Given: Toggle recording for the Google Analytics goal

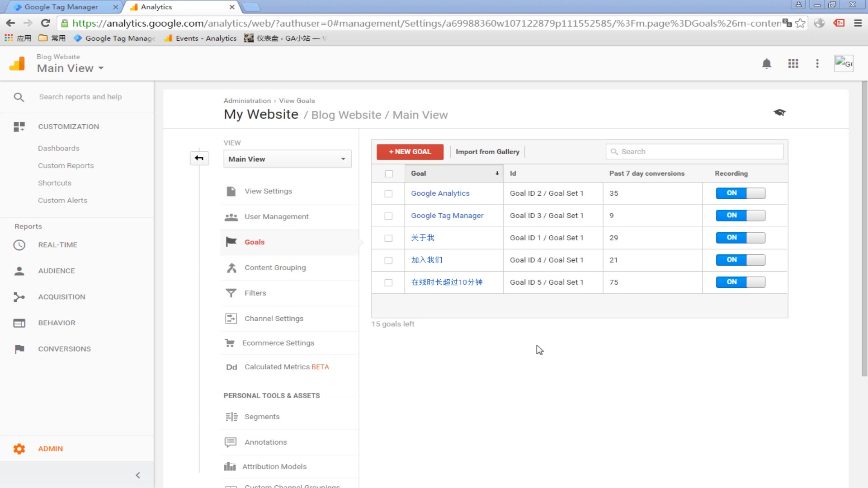Looking at the screenshot, I should pos(740,193).
